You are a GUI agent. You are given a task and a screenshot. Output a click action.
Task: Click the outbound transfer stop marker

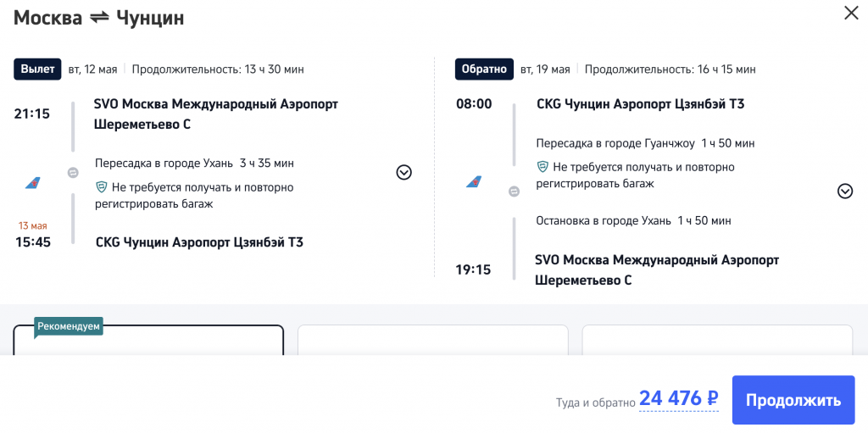[73, 173]
